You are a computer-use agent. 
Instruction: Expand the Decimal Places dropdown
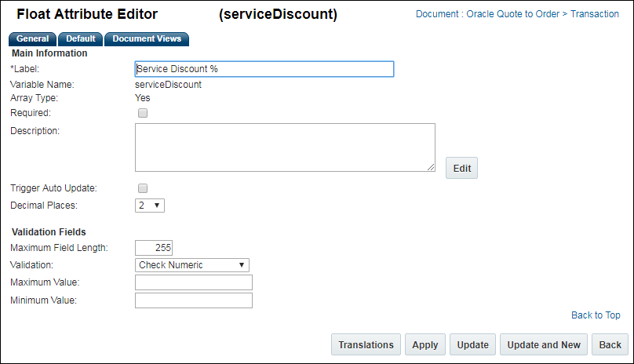point(150,206)
